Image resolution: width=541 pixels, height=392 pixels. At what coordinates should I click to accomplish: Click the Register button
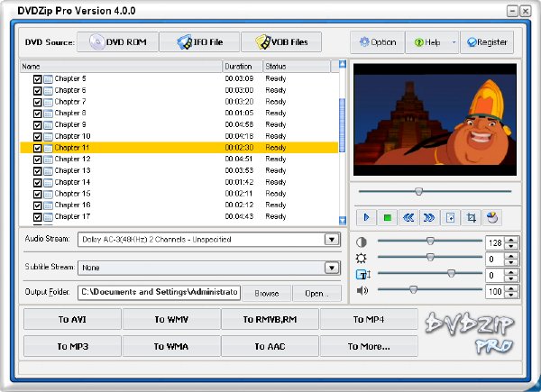[487, 42]
